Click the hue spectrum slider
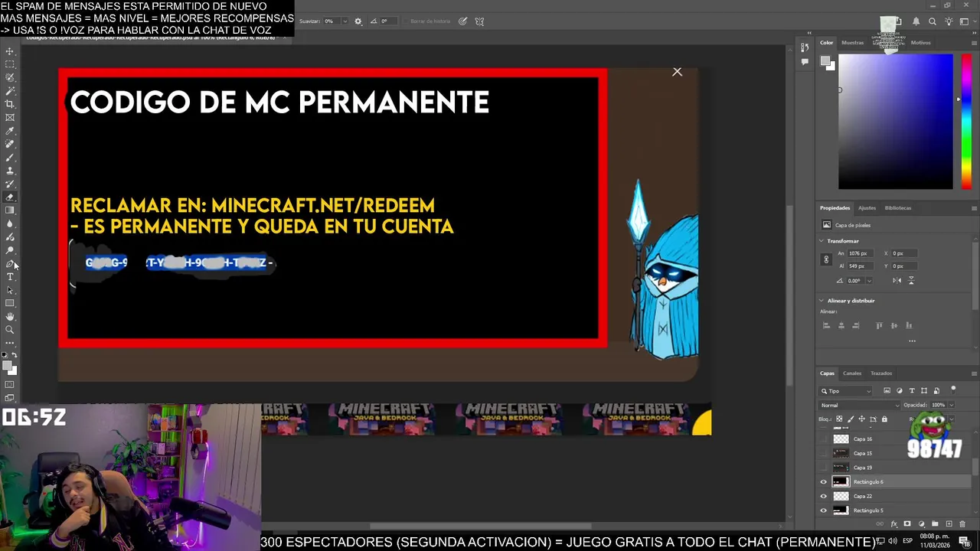Image resolution: width=980 pixels, height=551 pixels. tap(965, 122)
